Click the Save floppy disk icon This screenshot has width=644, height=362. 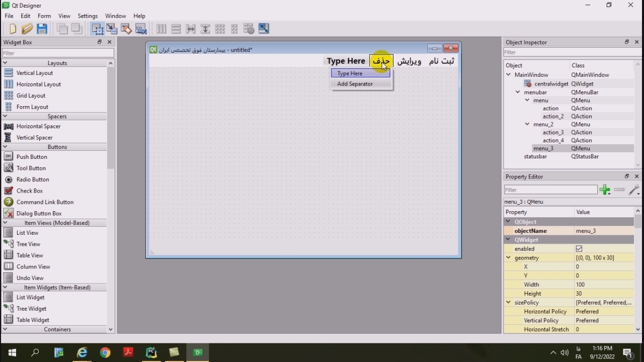point(42,29)
